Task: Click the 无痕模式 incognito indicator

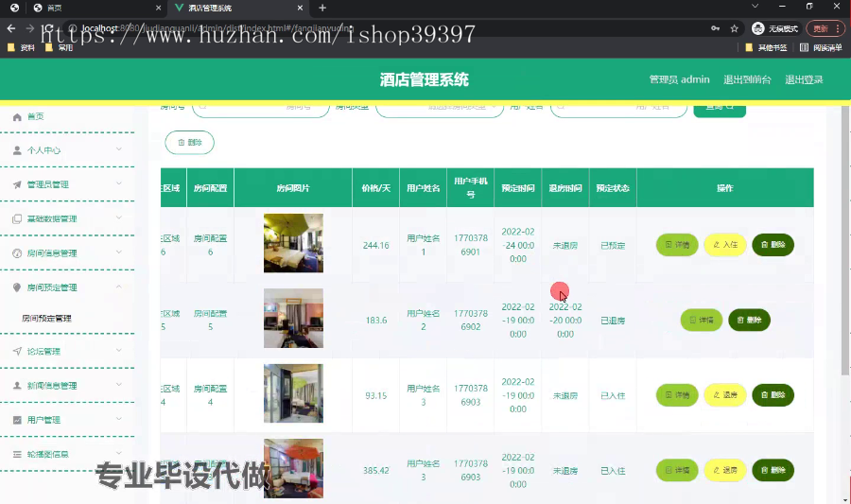Action: click(774, 28)
